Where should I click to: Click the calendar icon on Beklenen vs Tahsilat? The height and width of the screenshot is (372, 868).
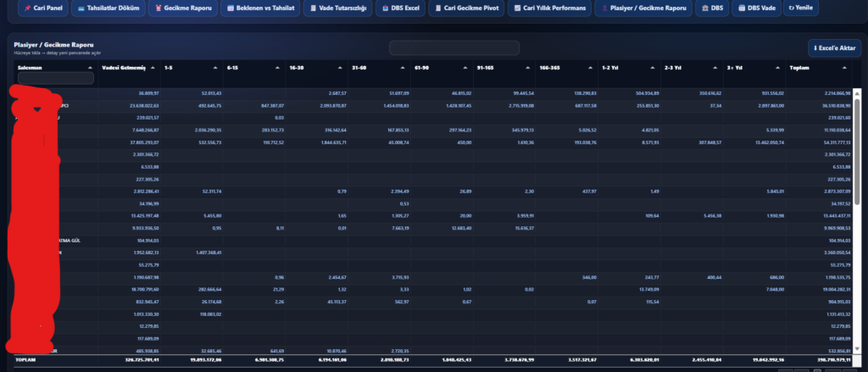point(231,8)
